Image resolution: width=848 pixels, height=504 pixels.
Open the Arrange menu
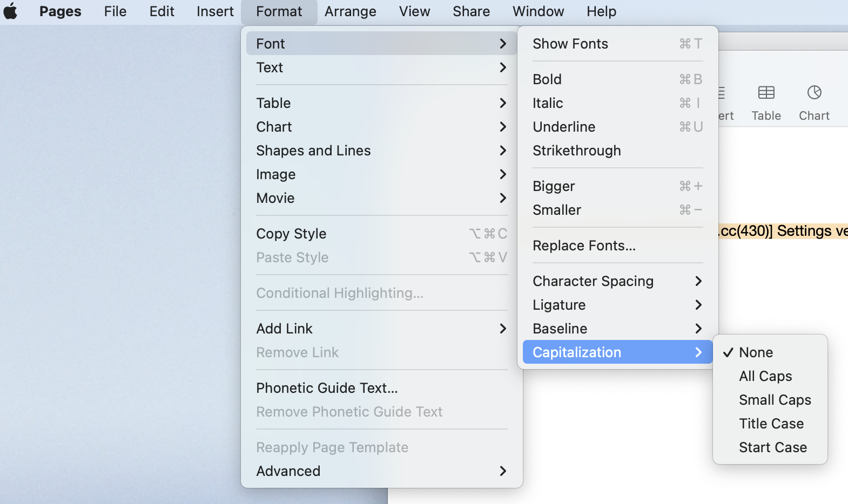pyautogui.click(x=350, y=11)
